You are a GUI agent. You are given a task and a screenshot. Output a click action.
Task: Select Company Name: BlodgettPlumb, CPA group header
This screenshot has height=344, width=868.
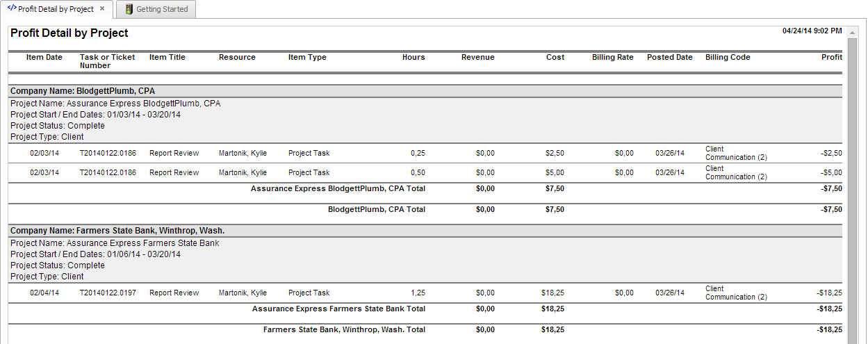83,91
